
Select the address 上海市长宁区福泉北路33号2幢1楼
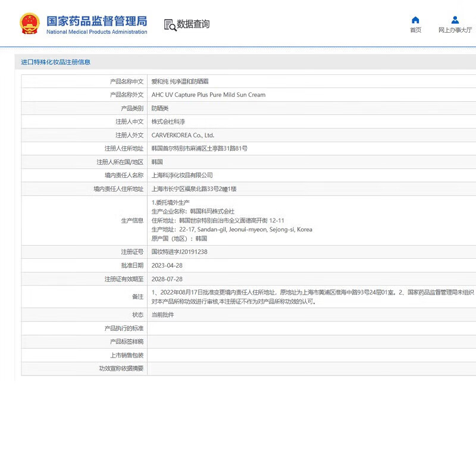click(x=194, y=189)
